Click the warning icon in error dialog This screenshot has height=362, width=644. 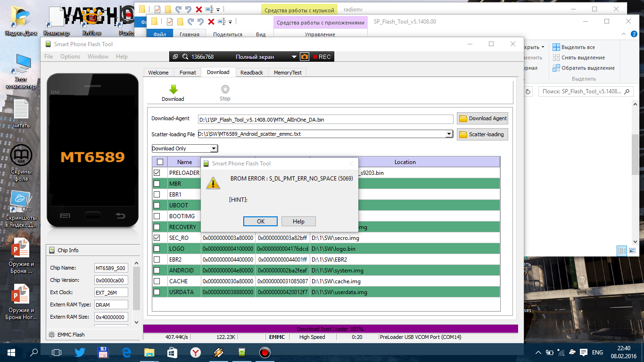point(214,183)
